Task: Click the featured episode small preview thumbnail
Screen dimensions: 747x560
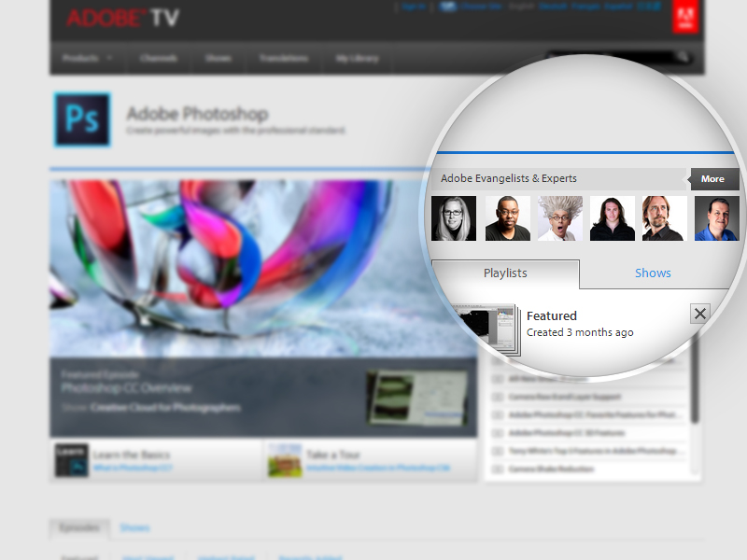Action: point(416,398)
